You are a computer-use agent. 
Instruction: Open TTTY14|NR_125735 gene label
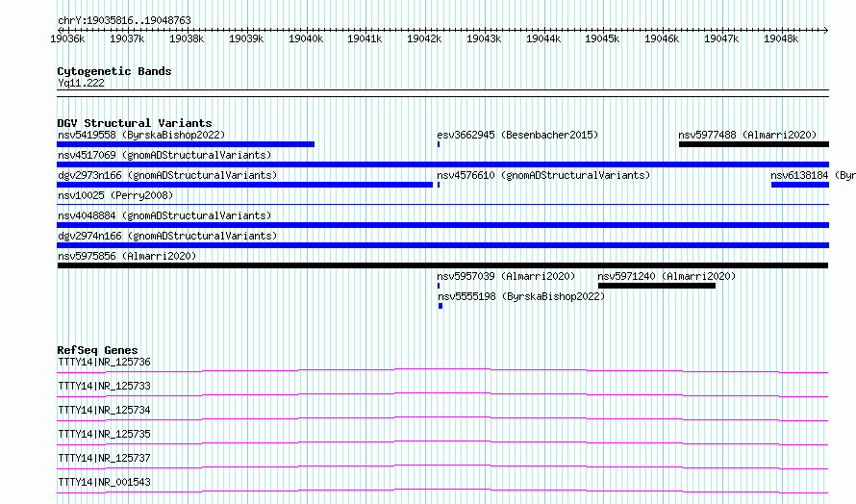coord(104,434)
